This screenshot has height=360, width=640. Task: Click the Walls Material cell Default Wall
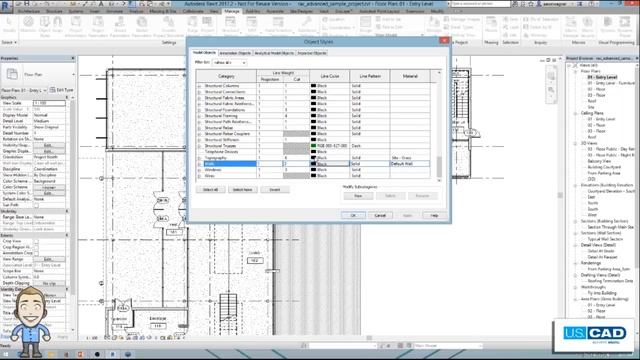point(410,164)
